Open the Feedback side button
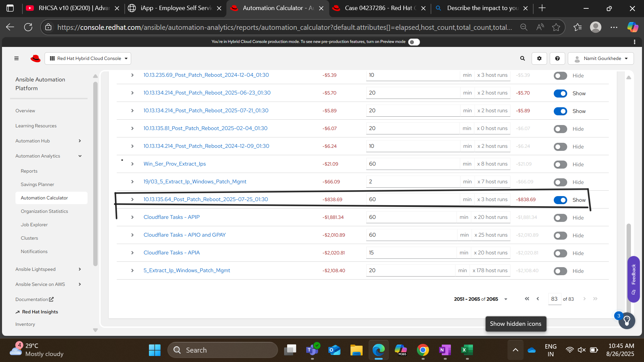 (x=633, y=279)
